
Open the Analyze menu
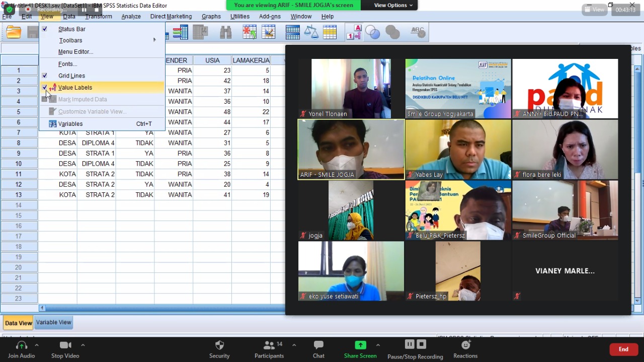(x=131, y=17)
